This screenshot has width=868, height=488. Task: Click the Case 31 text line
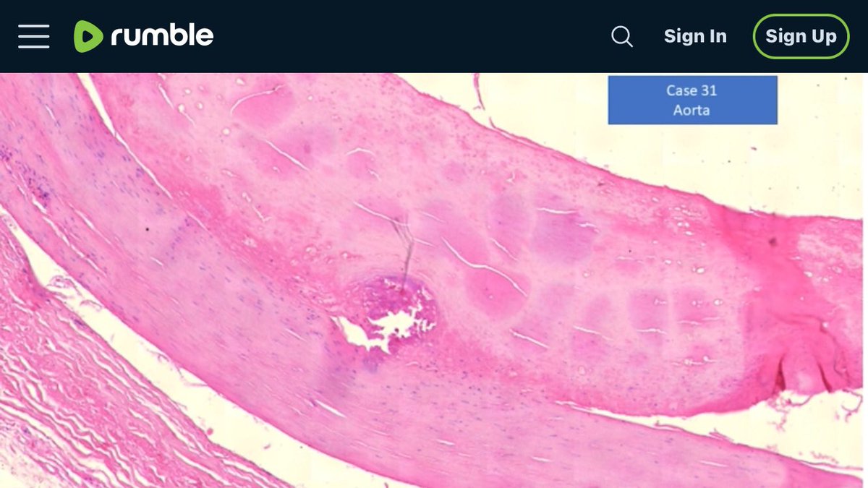click(x=692, y=90)
